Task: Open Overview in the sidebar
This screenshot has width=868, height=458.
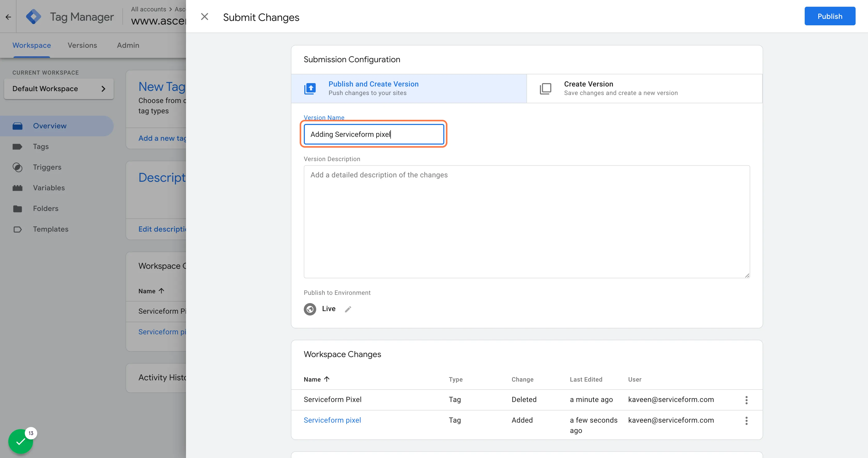Action: 57,126
